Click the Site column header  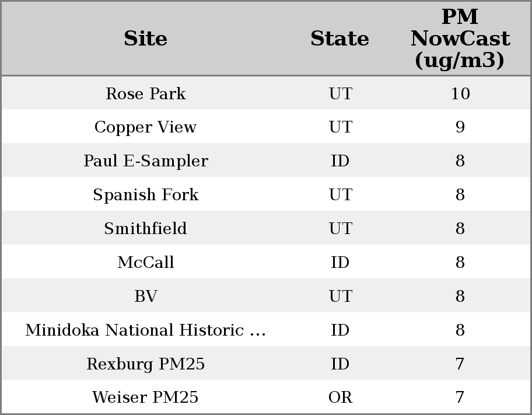click(x=145, y=39)
